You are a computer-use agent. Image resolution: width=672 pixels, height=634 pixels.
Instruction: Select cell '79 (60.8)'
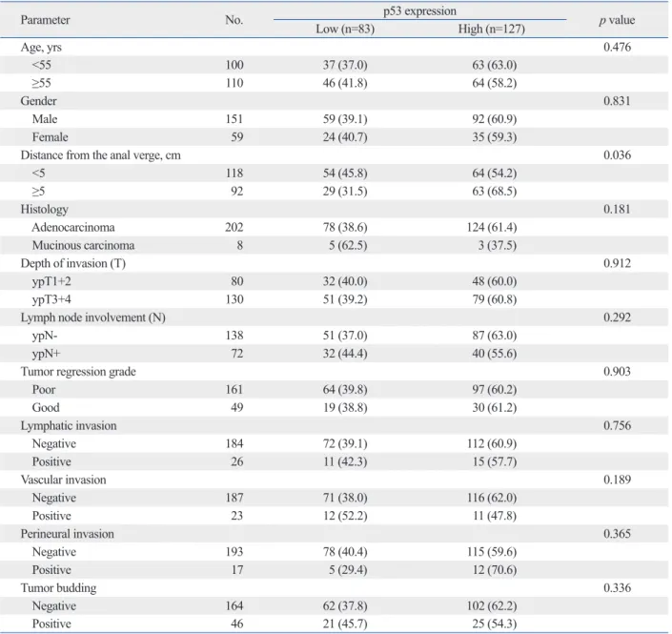(494, 299)
